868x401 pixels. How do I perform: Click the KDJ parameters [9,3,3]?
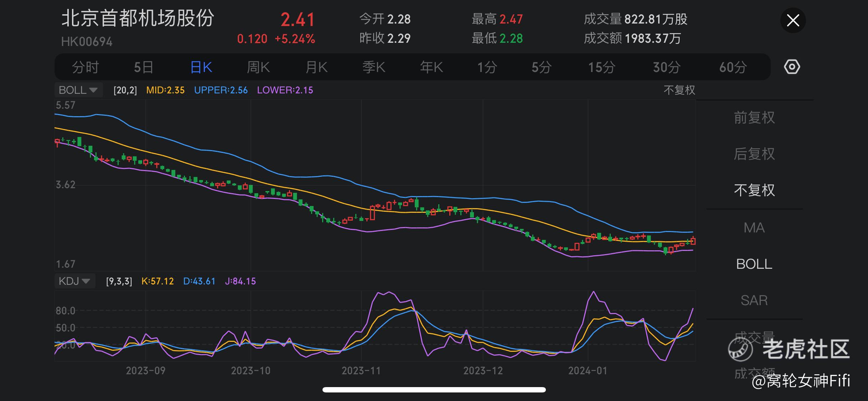click(119, 281)
